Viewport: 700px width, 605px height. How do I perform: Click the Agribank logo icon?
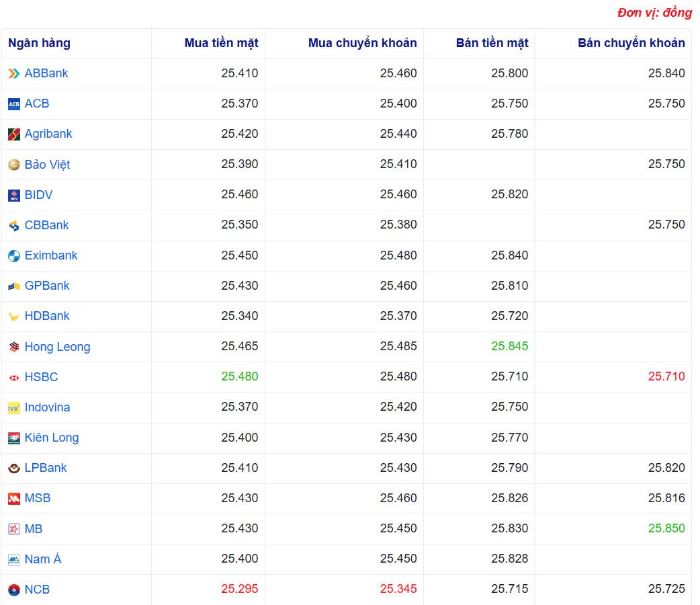click(12, 134)
